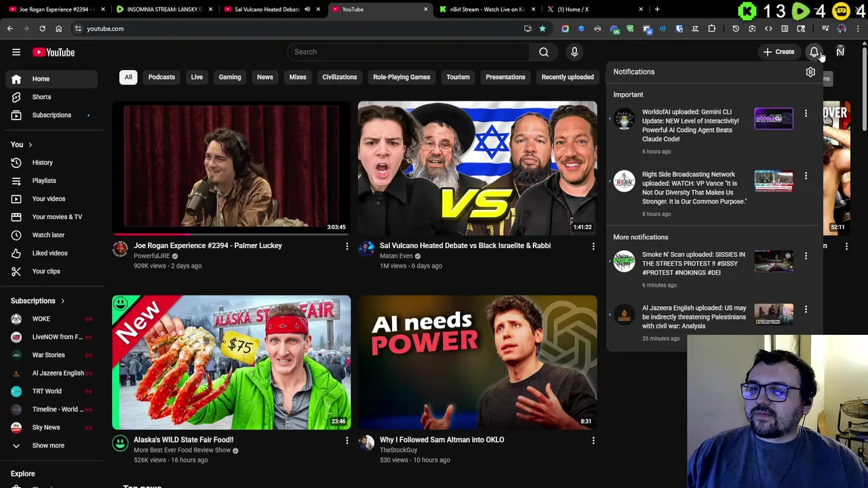Open TRT World subscription
Image resolution: width=868 pixels, height=488 pixels.
[52, 391]
